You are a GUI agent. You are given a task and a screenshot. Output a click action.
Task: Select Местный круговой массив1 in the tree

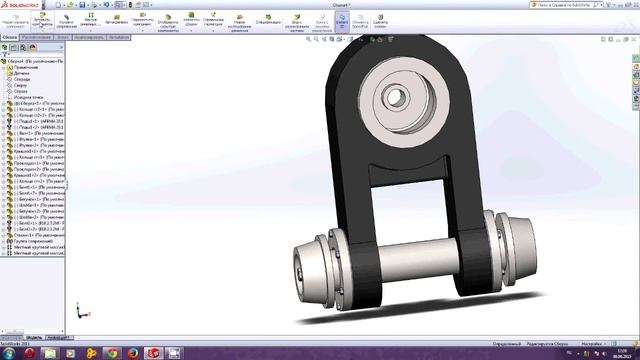39,247
